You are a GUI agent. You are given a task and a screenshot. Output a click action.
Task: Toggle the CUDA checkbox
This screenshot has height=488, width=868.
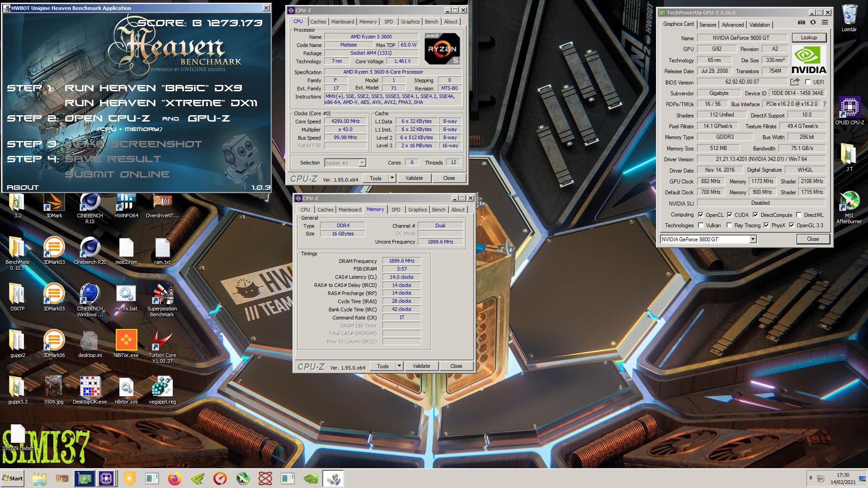tap(729, 215)
